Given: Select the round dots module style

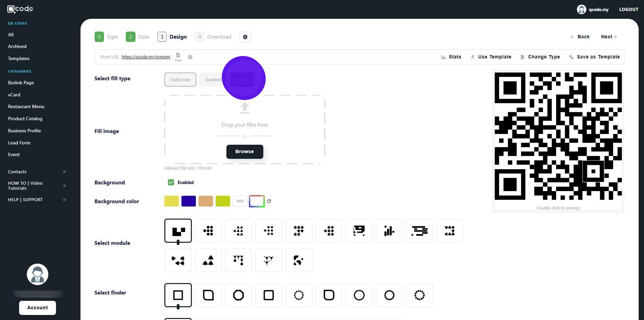Looking at the screenshot, I should pos(208,231).
